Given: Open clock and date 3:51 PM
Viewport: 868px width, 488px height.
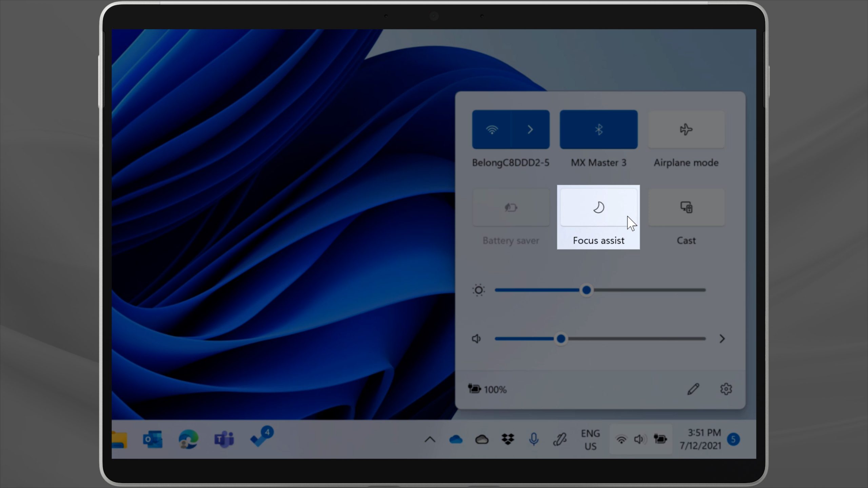Looking at the screenshot, I should point(701,439).
